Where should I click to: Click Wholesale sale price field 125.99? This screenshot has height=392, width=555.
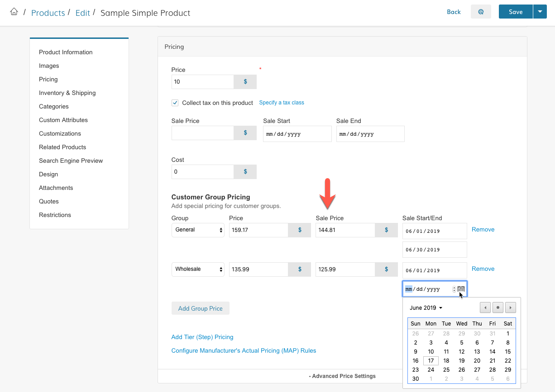click(345, 269)
